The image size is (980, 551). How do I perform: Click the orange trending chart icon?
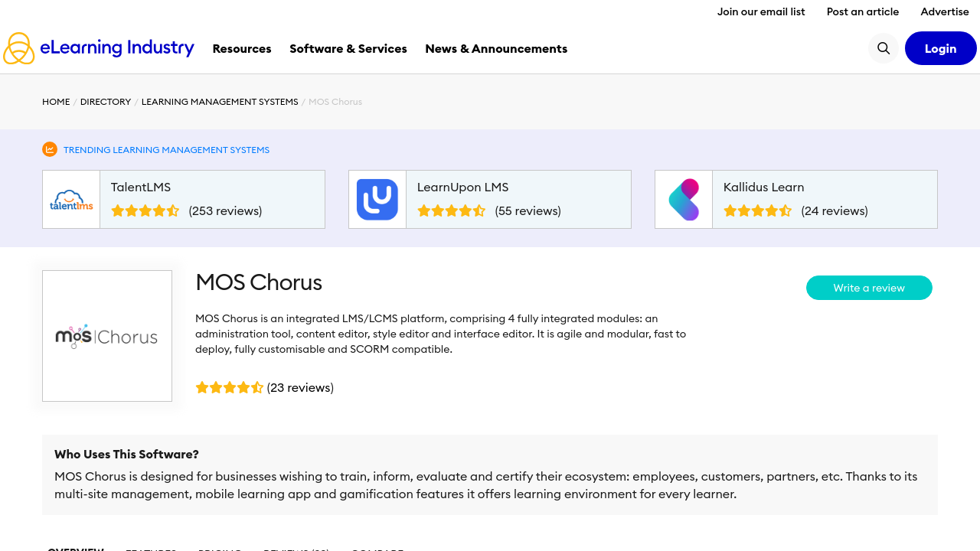[50, 149]
